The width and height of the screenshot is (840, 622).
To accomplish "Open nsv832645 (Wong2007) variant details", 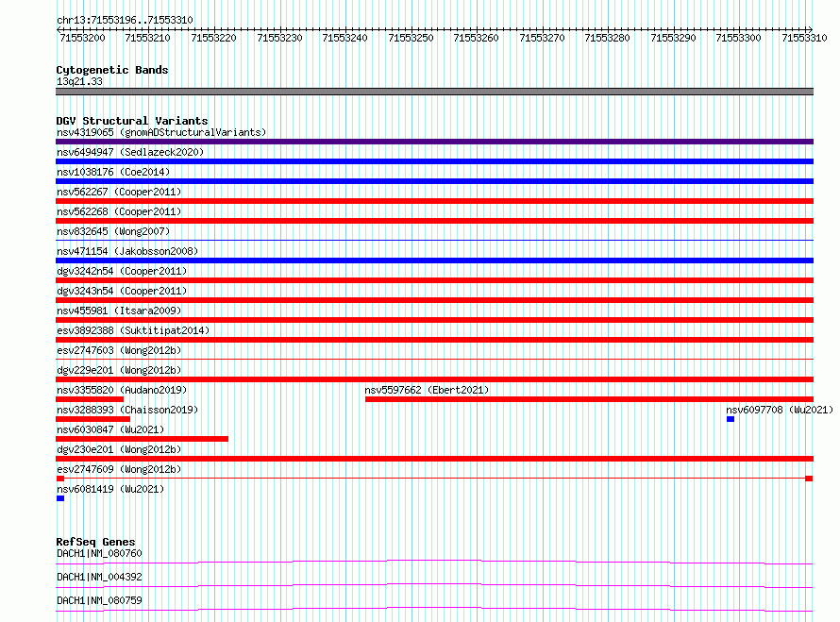I will pos(113,231).
